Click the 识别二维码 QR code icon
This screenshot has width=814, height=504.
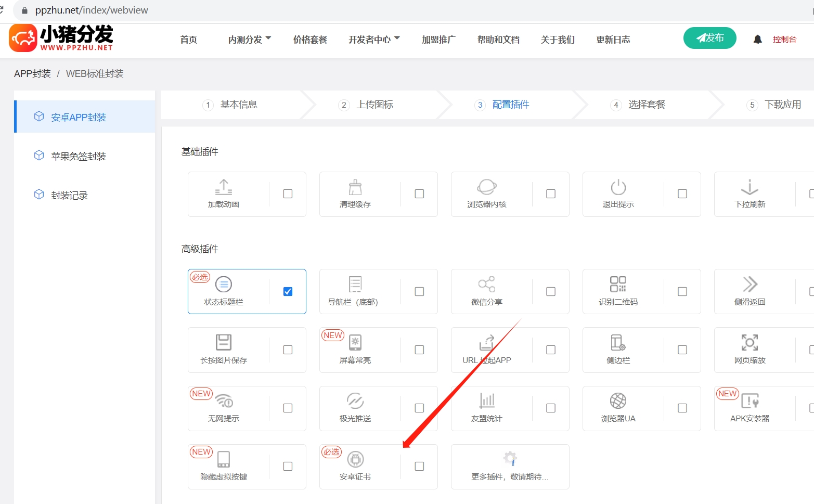[618, 284]
